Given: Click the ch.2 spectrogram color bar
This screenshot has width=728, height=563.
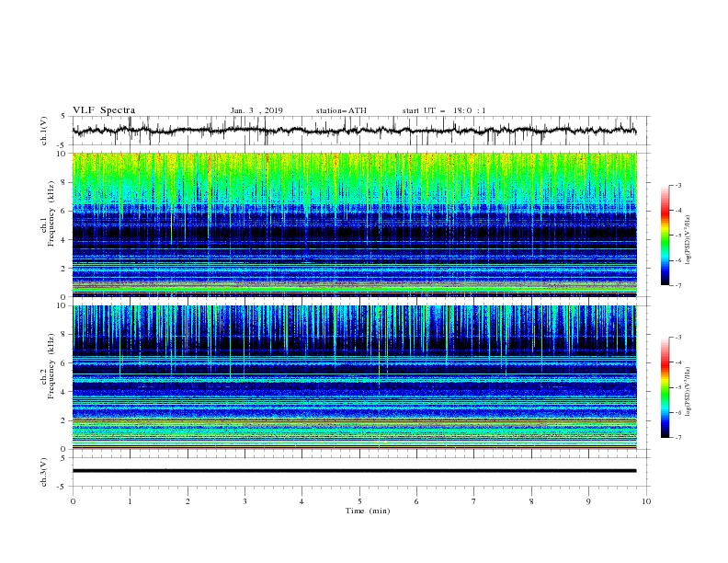Looking at the screenshot, I should tap(665, 387).
